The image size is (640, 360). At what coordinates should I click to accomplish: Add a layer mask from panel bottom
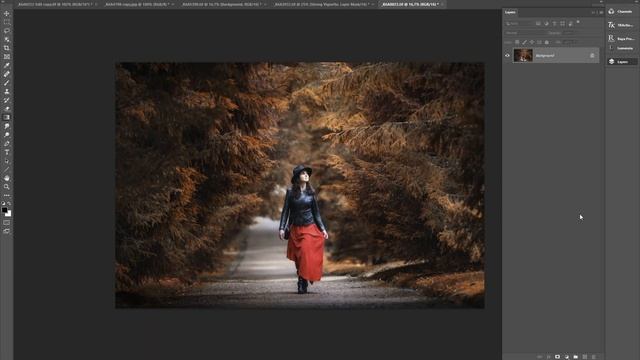558,357
